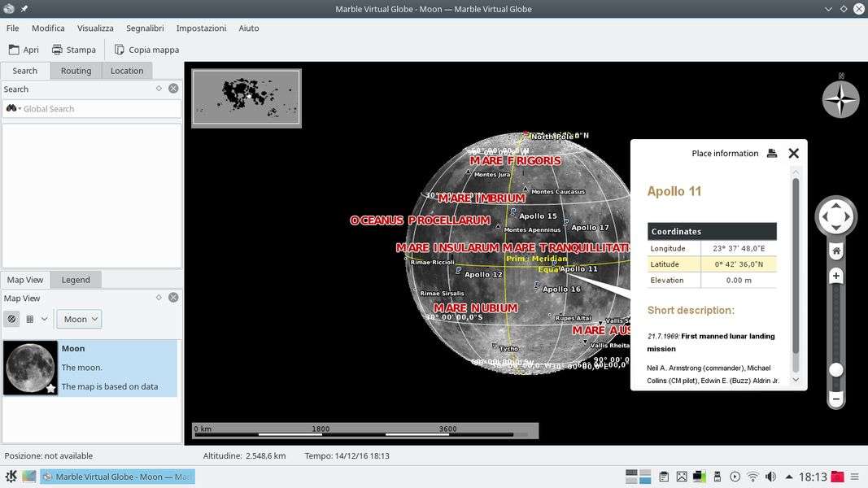The height and width of the screenshot is (488, 868).
Task: Switch to the Legend tab
Action: (x=76, y=280)
